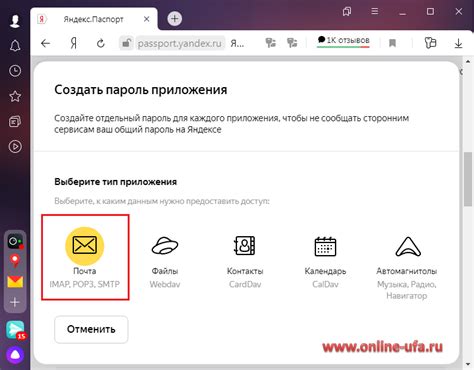Open downloads with the arrow icon
474x370 pixels.
pyautogui.click(x=458, y=43)
